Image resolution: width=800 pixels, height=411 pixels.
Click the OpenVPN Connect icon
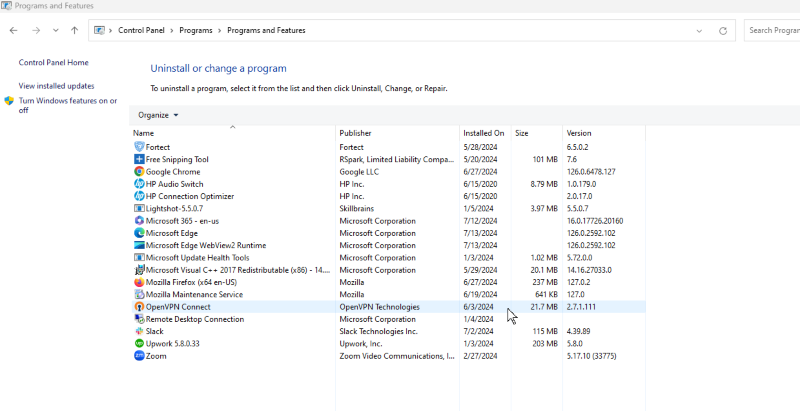click(139, 307)
